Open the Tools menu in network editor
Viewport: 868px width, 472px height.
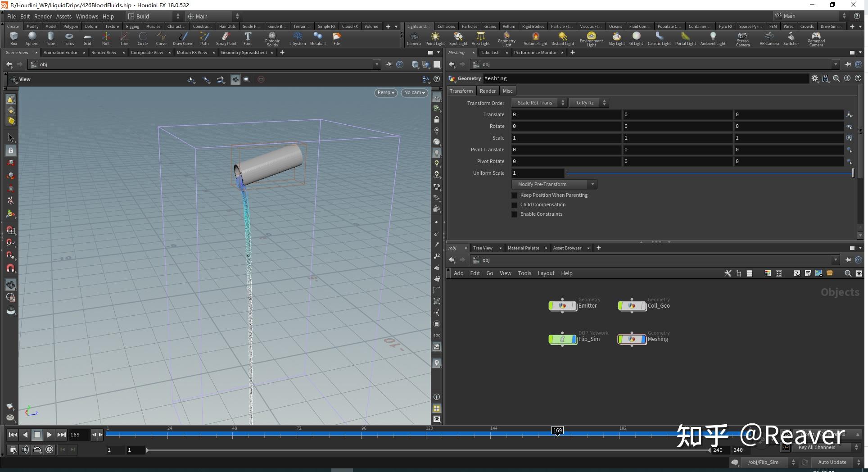[x=524, y=273]
